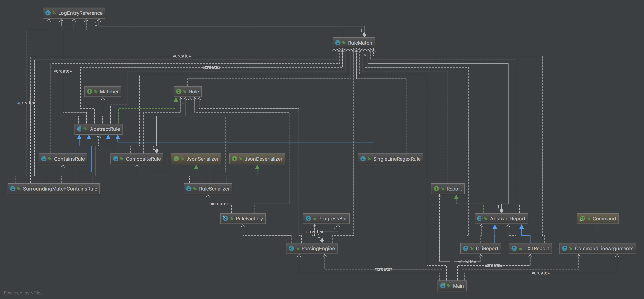
Task: Select the Matcher node label
Action: (x=109, y=92)
